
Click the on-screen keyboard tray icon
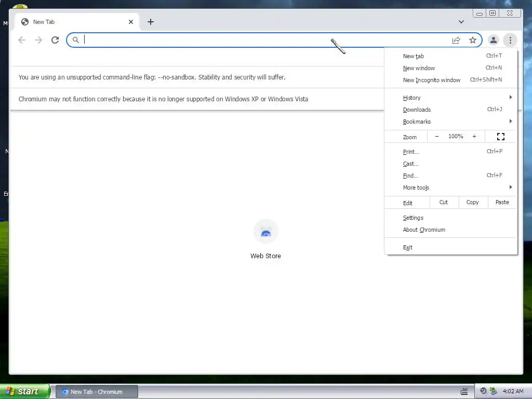(x=464, y=392)
